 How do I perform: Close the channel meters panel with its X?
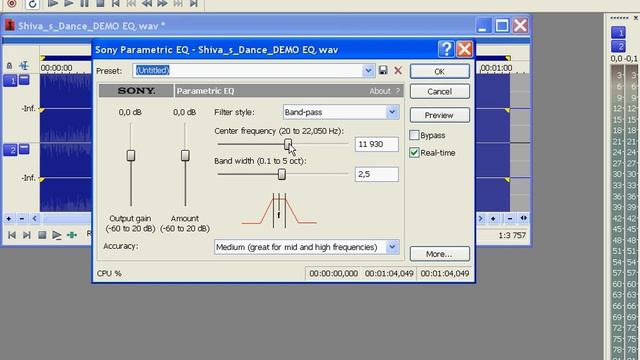pyautogui.click(x=636, y=18)
